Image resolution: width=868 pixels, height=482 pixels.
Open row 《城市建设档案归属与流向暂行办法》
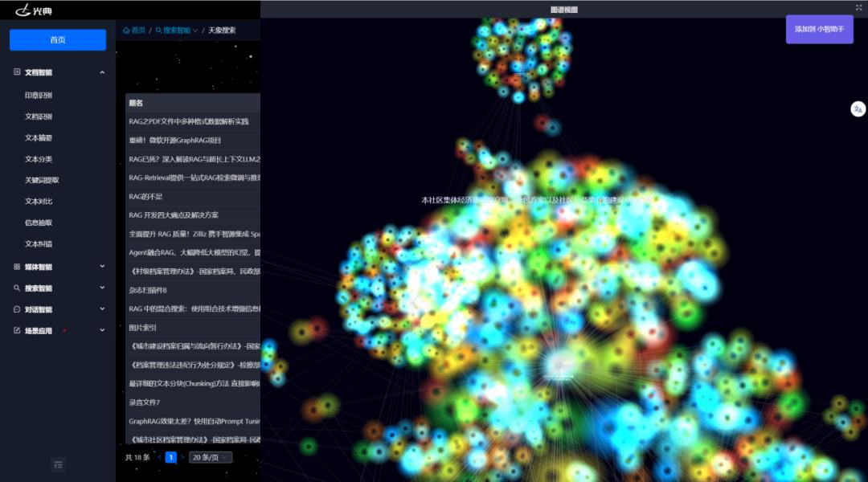click(x=193, y=346)
